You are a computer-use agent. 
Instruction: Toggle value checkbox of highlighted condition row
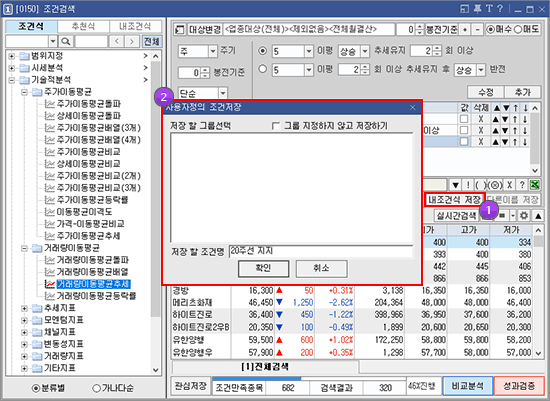(x=464, y=142)
